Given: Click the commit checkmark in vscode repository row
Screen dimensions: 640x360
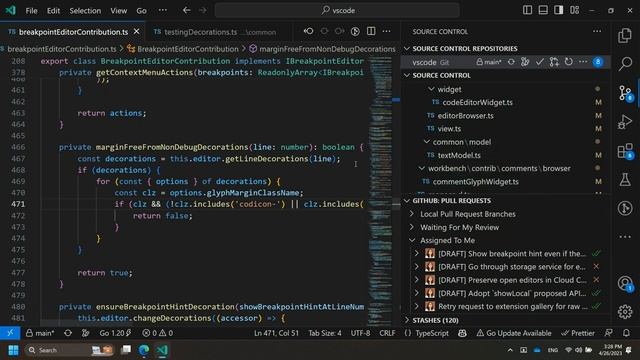Looking at the screenshot, I should (540, 62).
